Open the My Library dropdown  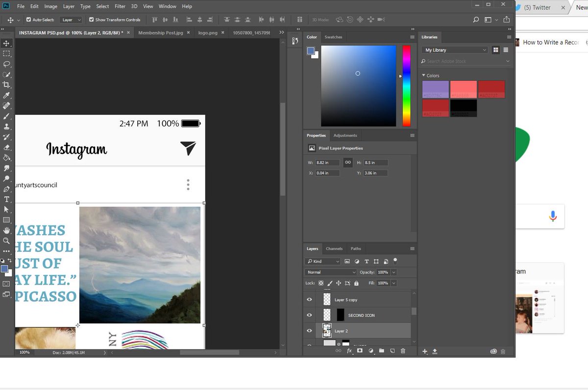point(455,50)
